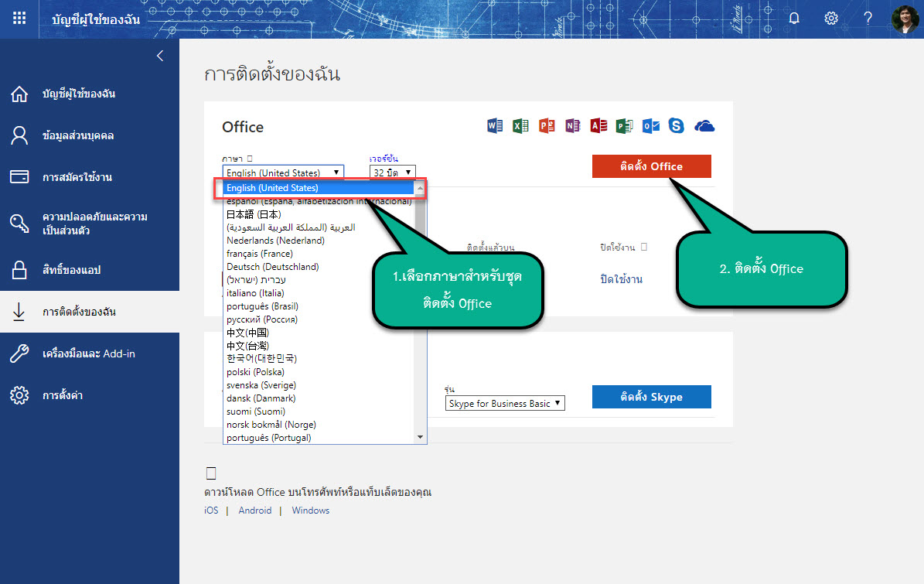Open the user profile picture
Viewport: 924px width, 584px height.
[x=905, y=19]
